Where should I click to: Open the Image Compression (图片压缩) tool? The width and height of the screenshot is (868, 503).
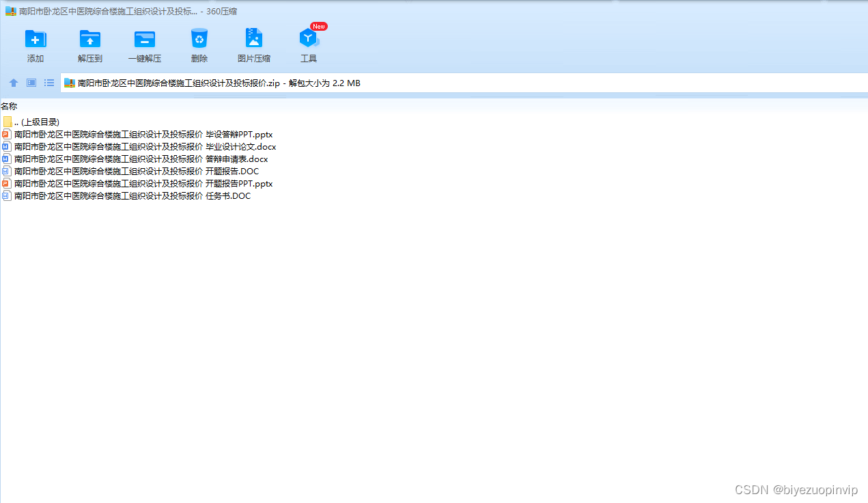point(254,39)
